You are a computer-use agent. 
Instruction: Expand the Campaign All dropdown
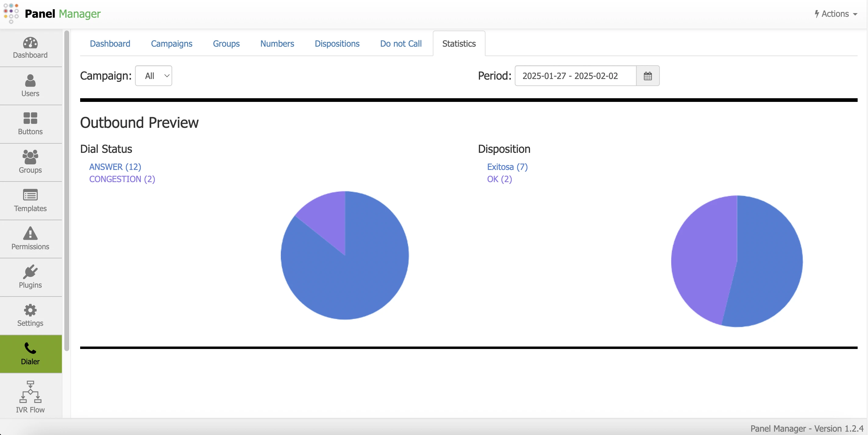click(154, 76)
